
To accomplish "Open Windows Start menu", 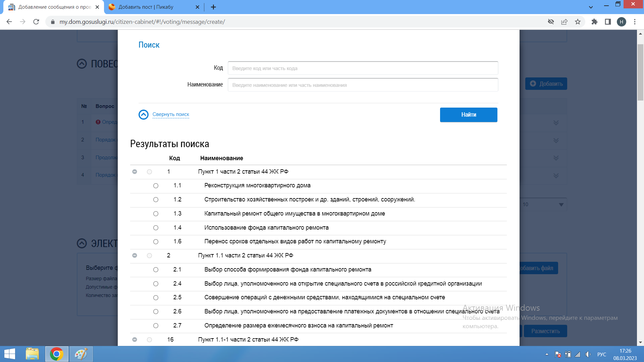I will (x=10, y=354).
